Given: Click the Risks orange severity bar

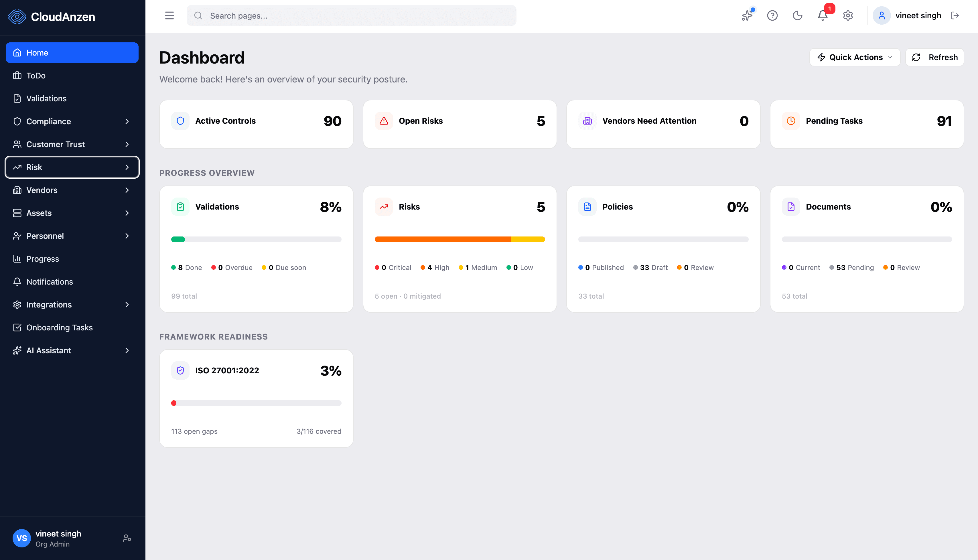Looking at the screenshot, I should point(443,239).
